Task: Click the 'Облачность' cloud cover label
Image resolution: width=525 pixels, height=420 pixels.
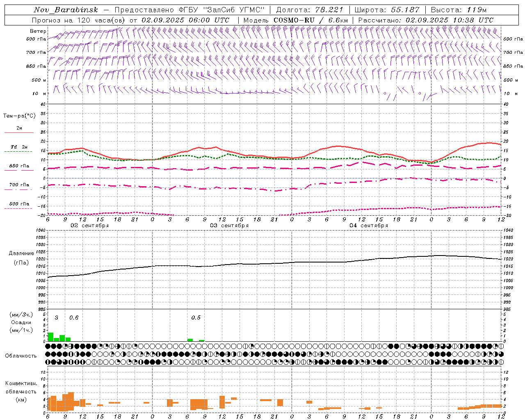Action: coord(21,356)
